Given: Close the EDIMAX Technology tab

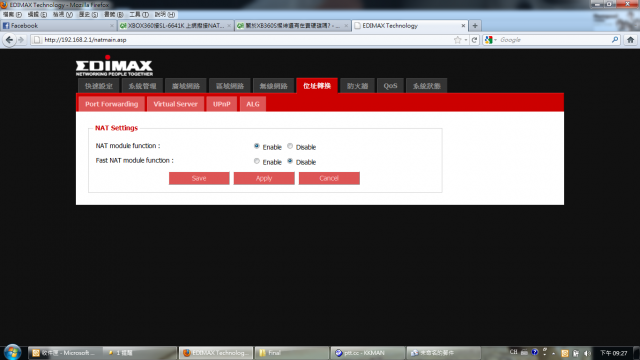Looking at the screenshot, I should (463, 26).
